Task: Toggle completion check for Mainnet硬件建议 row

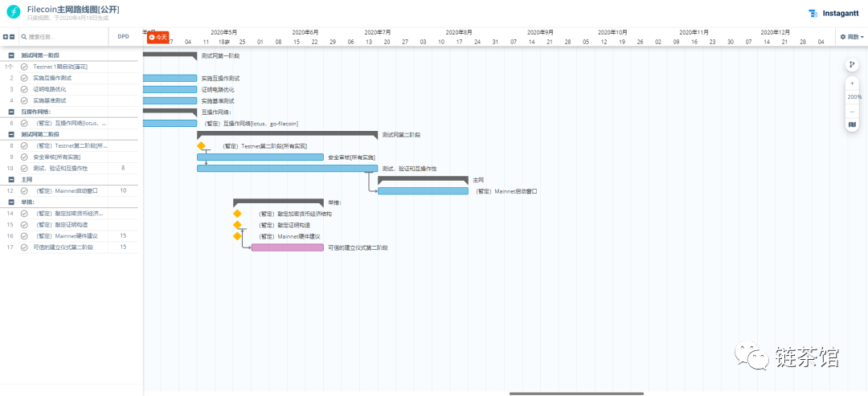Action: 24,235
